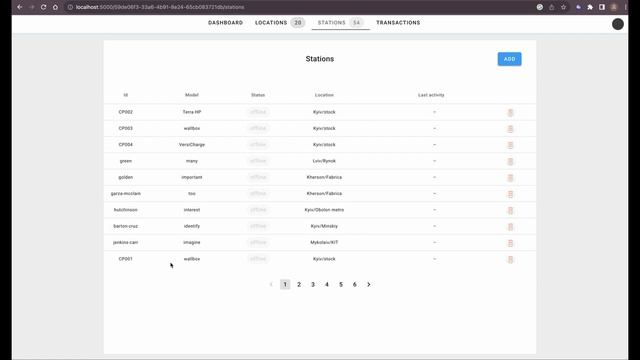Open the browser extensions puzzle icon

click(590, 7)
